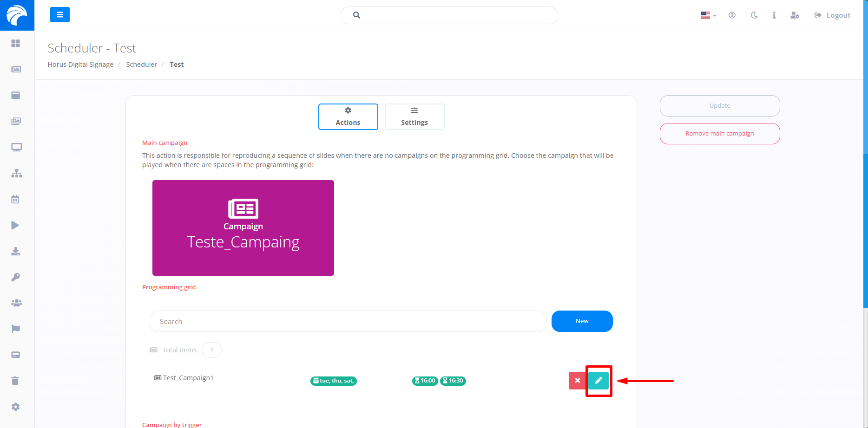Screen dimensions: 868x428
Task: Click Remove main campaign button
Action: (720, 134)
